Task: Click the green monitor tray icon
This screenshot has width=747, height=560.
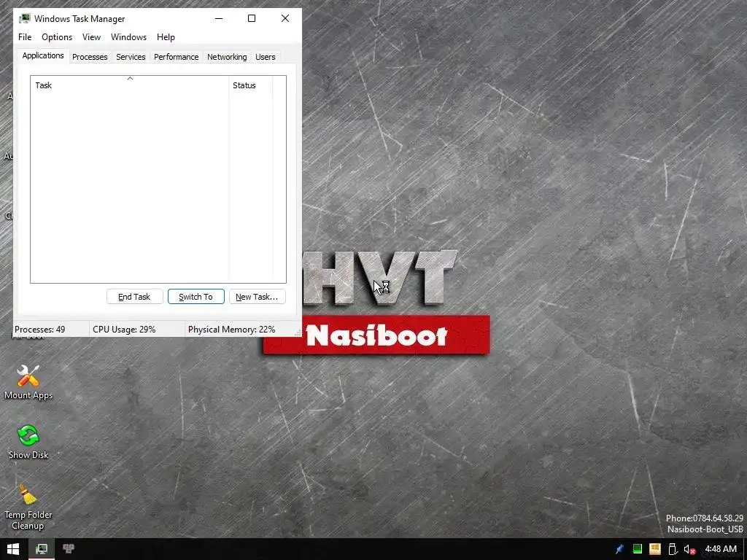Action: tap(638, 549)
